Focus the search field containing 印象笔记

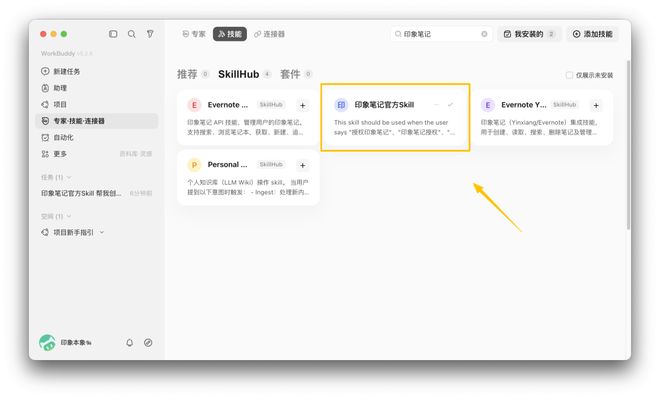point(441,34)
